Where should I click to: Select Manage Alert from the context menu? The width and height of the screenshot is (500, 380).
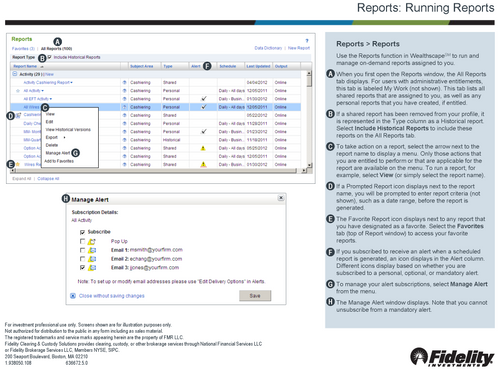[58, 153]
